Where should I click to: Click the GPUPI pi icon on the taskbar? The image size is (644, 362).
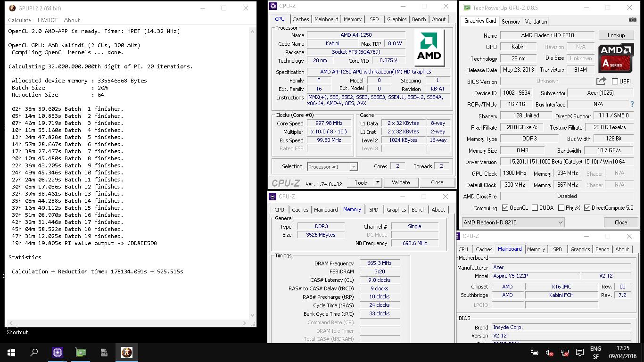(x=127, y=353)
